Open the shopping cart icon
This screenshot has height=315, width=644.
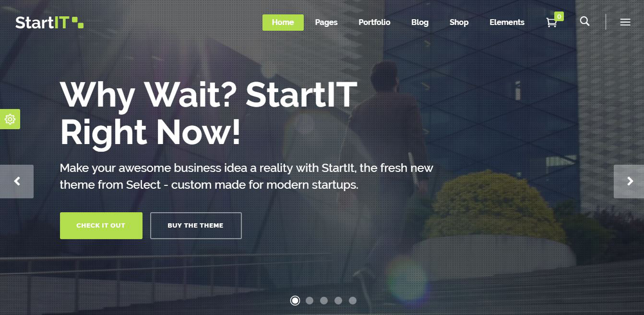(551, 23)
